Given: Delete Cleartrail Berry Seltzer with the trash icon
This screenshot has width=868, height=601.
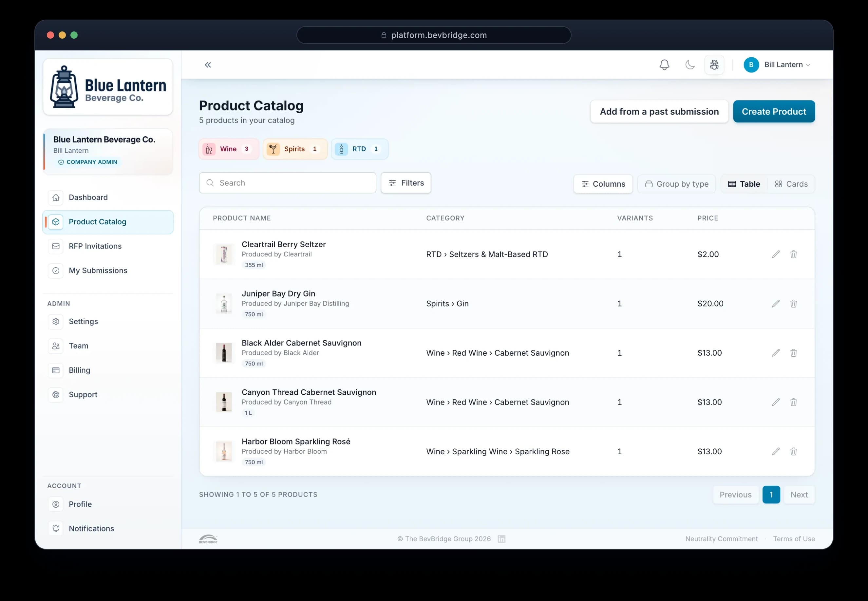Looking at the screenshot, I should point(793,254).
